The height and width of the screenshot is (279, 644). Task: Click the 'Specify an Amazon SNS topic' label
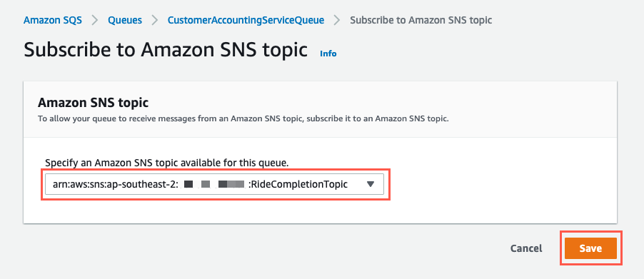point(167,163)
